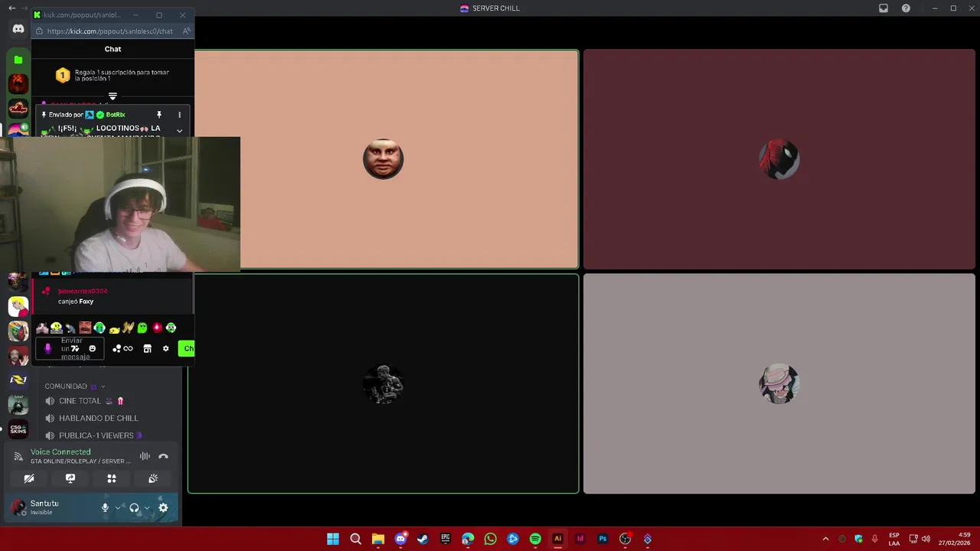Insert the yellow duck quick emote
The width and height of the screenshot is (980, 551).
pos(114,329)
